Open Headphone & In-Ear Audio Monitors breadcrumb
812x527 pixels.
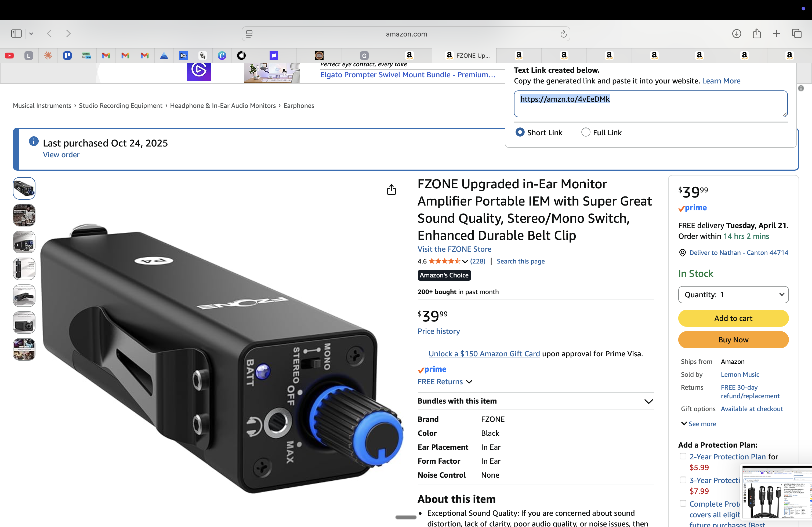(223, 106)
